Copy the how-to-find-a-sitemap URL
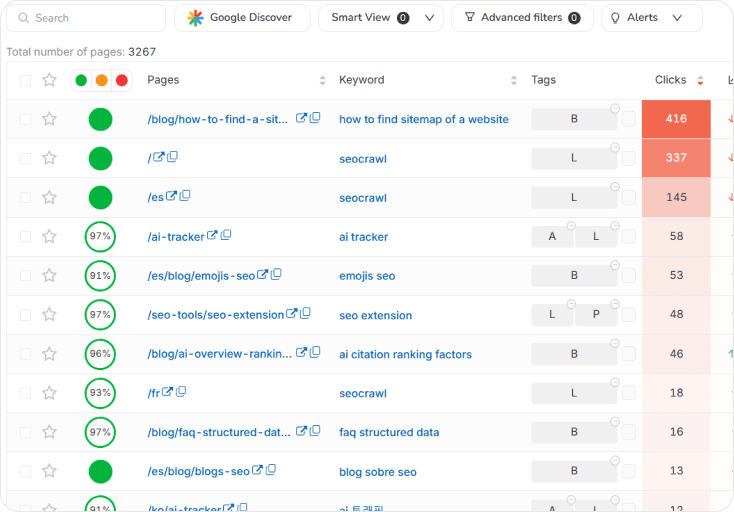The width and height of the screenshot is (734, 512). [x=315, y=117]
